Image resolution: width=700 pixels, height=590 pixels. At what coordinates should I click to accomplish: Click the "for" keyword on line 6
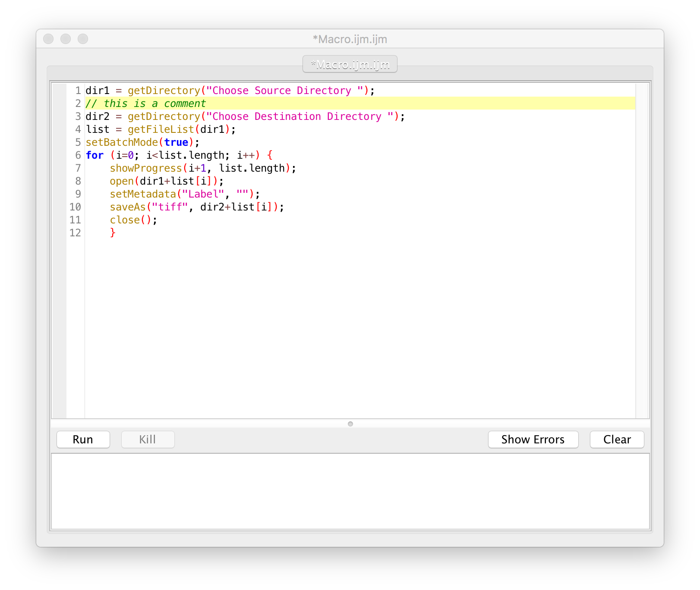click(x=95, y=155)
